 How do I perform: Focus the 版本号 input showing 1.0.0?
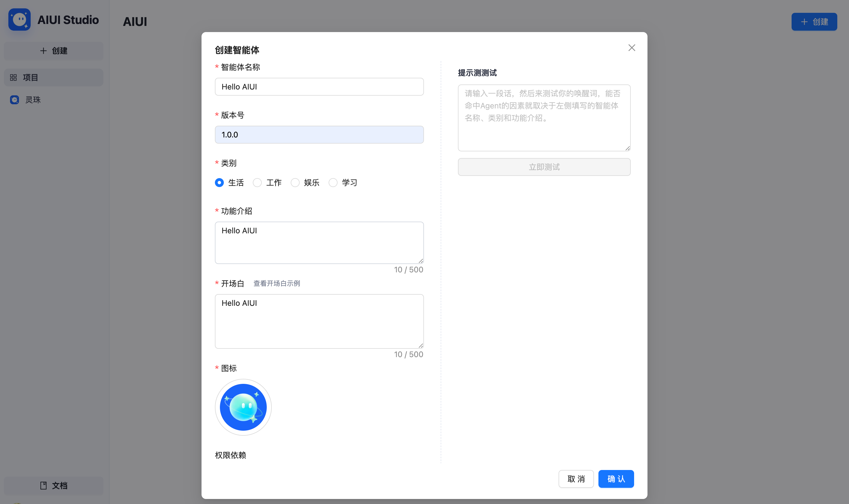pos(319,135)
